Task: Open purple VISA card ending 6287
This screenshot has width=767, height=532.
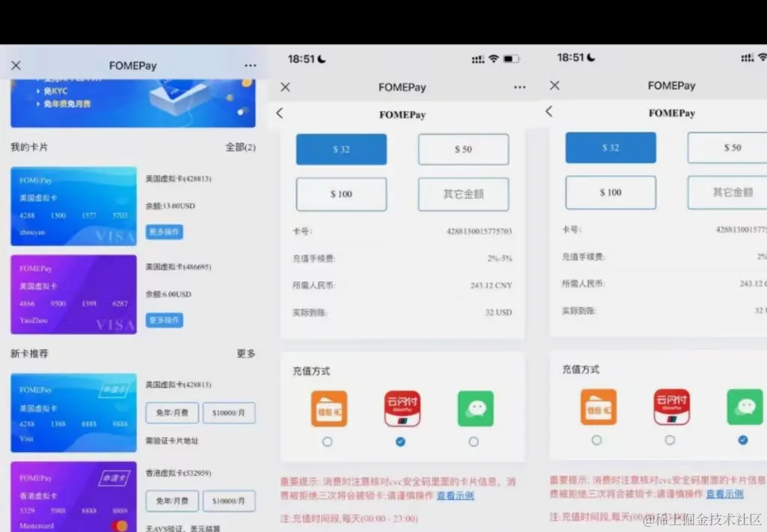Action: (x=74, y=294)
